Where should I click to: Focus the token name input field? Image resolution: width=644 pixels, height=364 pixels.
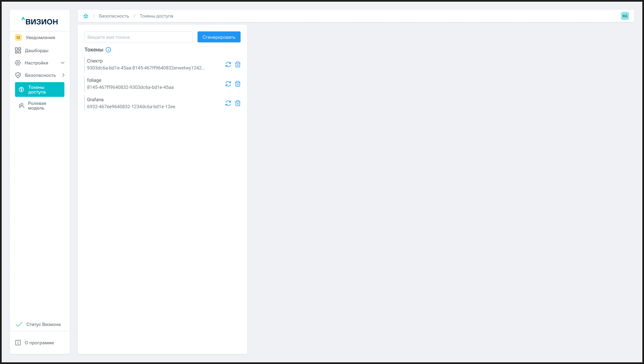point(138,37)
